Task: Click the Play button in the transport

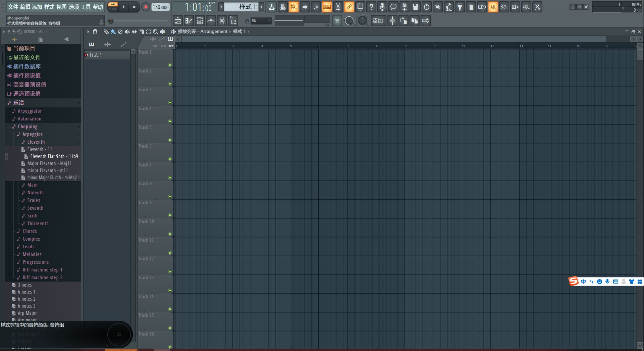Action: point(123,7)
